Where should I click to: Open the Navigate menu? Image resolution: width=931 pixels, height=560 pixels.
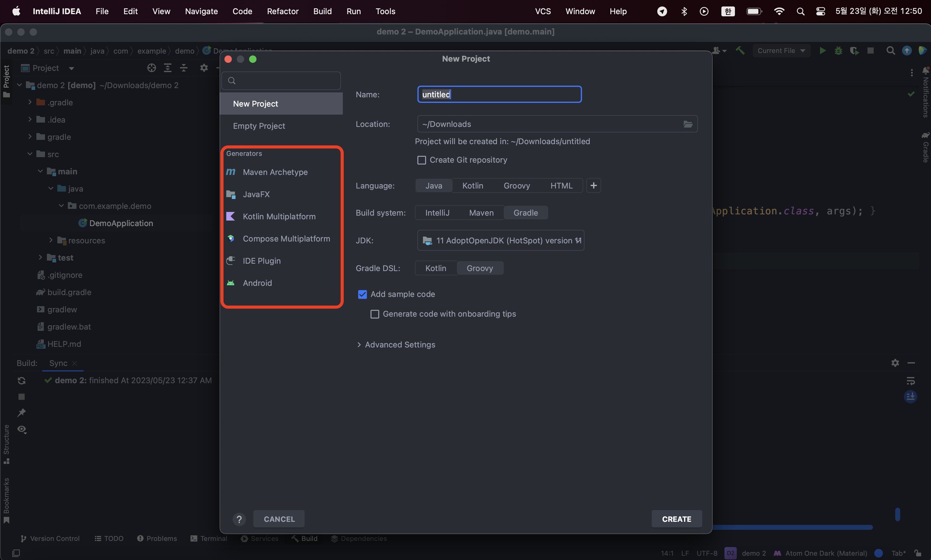(201, 11)
